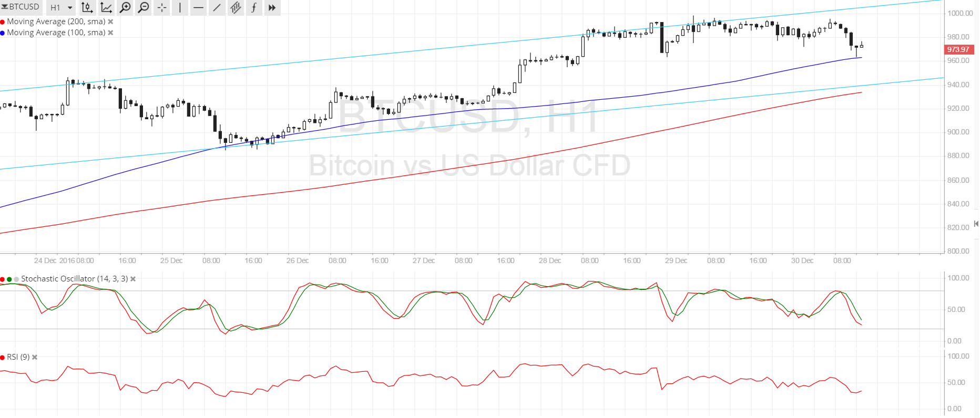Zoom in on the chart
The height and width of the screenshot is (418, 980).
[125, 7]
